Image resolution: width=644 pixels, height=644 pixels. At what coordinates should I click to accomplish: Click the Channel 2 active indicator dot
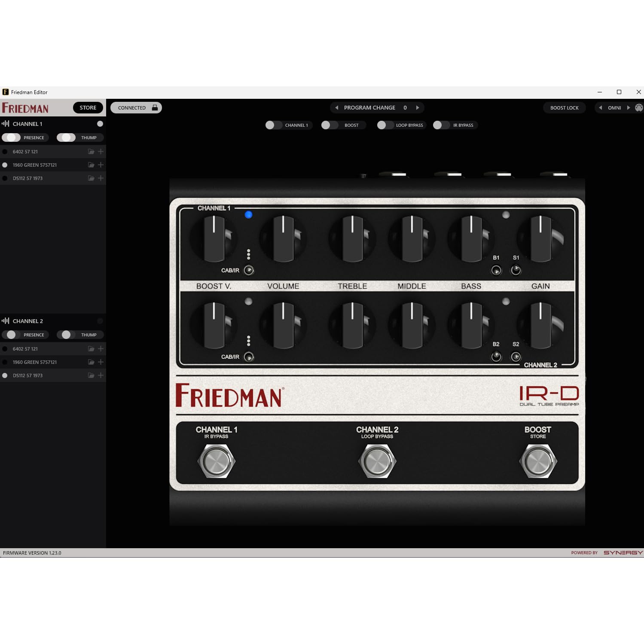(x=100, y=321)
